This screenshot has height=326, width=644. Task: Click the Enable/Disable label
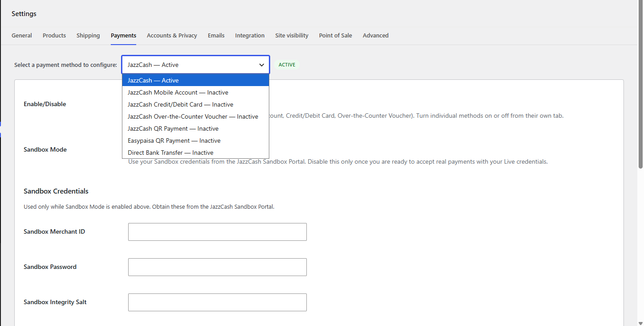pyautogui.click(x=45, y=104)
